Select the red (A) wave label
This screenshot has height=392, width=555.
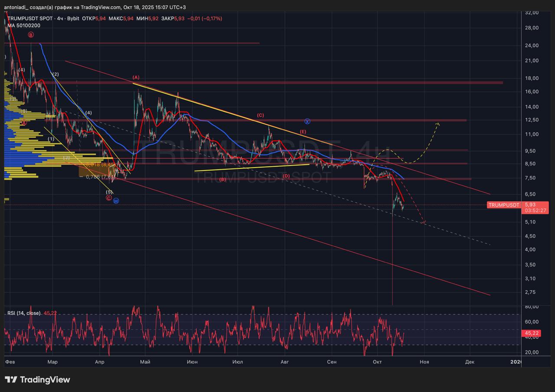[x=136, y=77]
